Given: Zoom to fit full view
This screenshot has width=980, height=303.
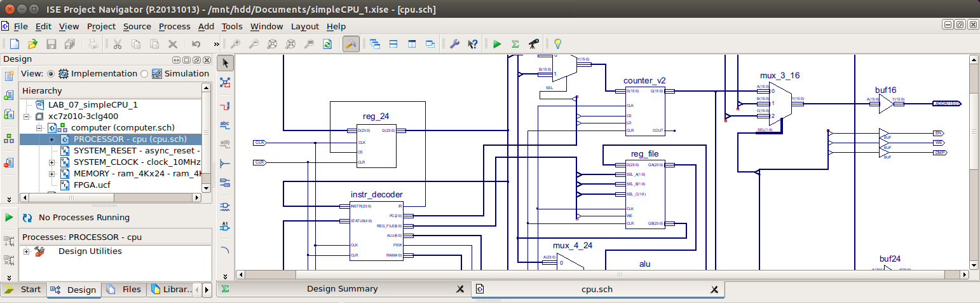Looking at the screenshot, I should pyautogui.click(x=272, y=44).
